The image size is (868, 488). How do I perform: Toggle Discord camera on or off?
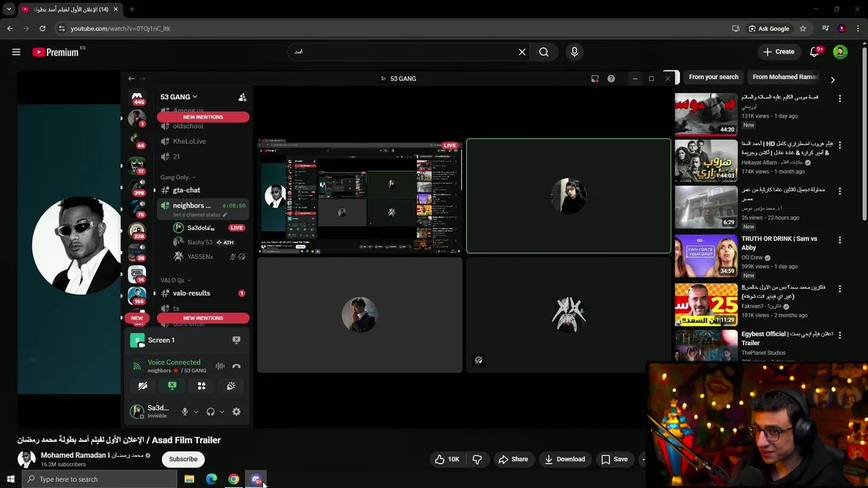click(142, 386)
